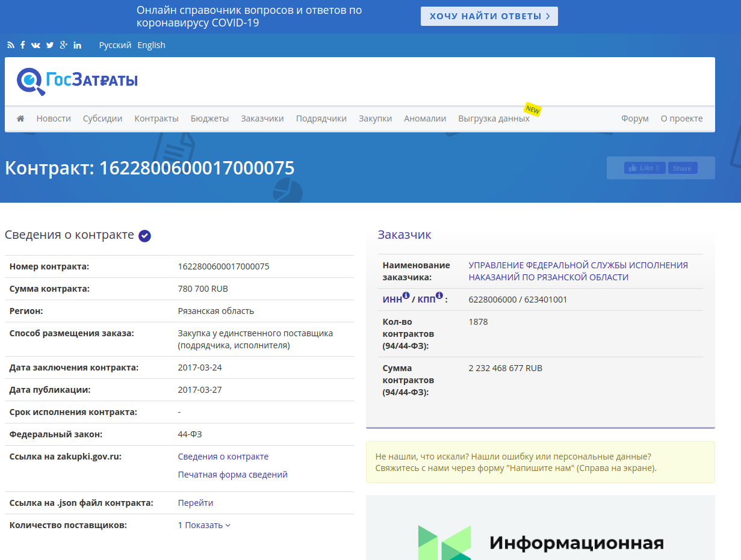Open the Facebook social icon

click(23, 45)
